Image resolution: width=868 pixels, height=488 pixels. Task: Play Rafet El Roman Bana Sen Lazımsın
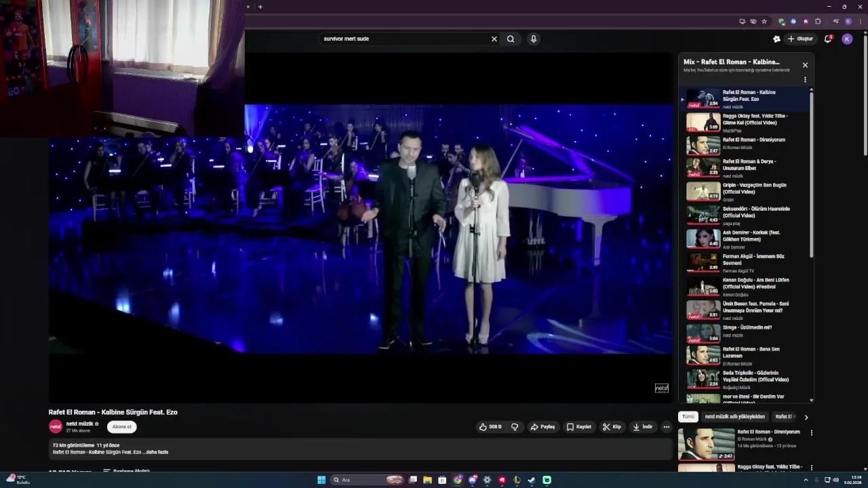pyautogui.click(x=746, y=356)
